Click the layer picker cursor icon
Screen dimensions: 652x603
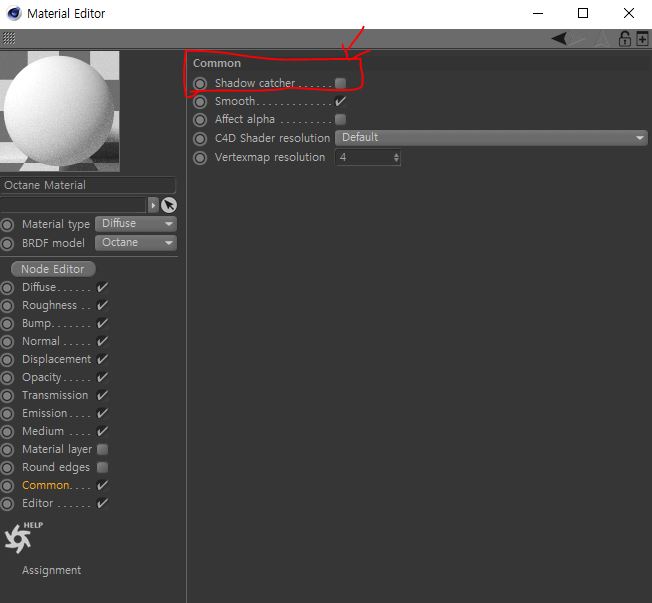point(168,205)
